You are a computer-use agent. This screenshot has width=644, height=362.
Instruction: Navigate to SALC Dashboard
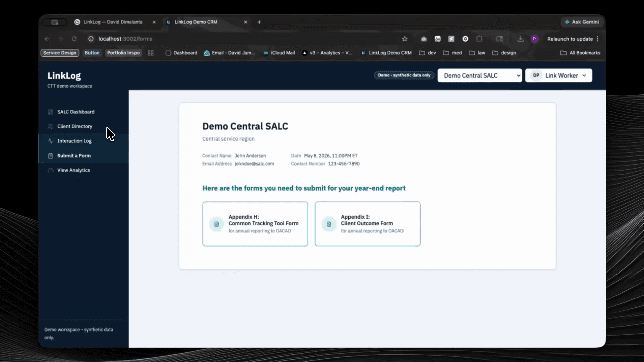coord(84,112)
